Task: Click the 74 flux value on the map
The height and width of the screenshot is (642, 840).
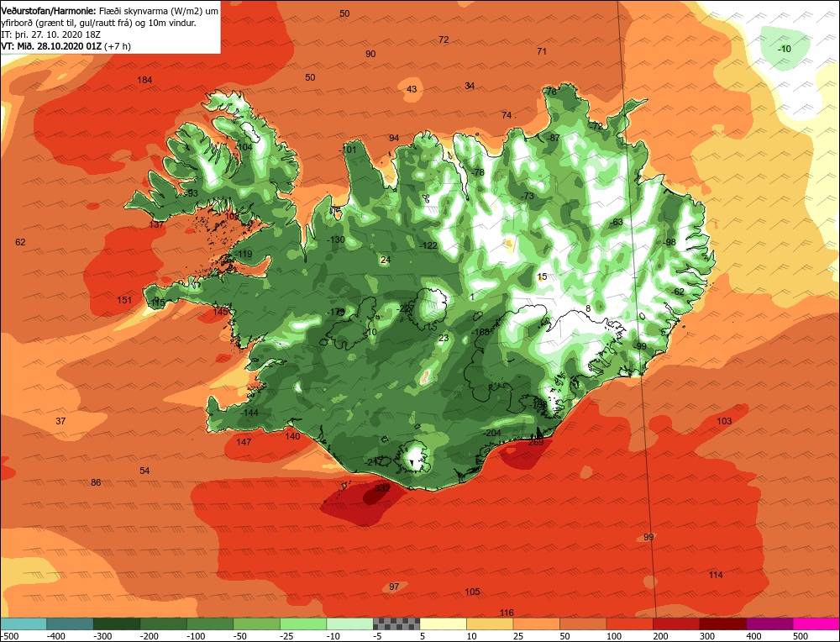Action: (507, 115)
